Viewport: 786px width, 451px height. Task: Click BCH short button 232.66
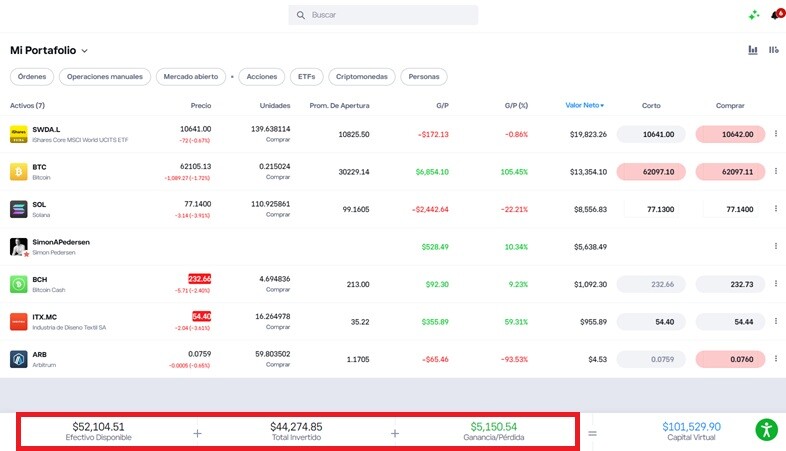click(x=651, y=284)
